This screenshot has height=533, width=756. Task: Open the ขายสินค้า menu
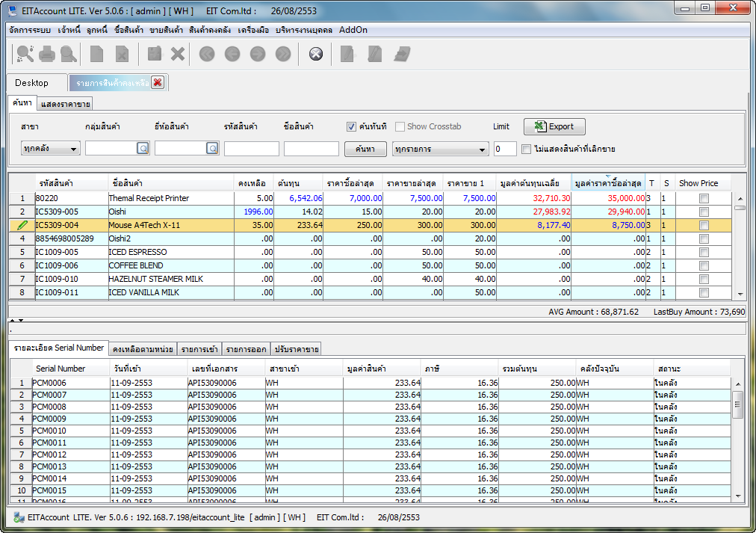167,30
